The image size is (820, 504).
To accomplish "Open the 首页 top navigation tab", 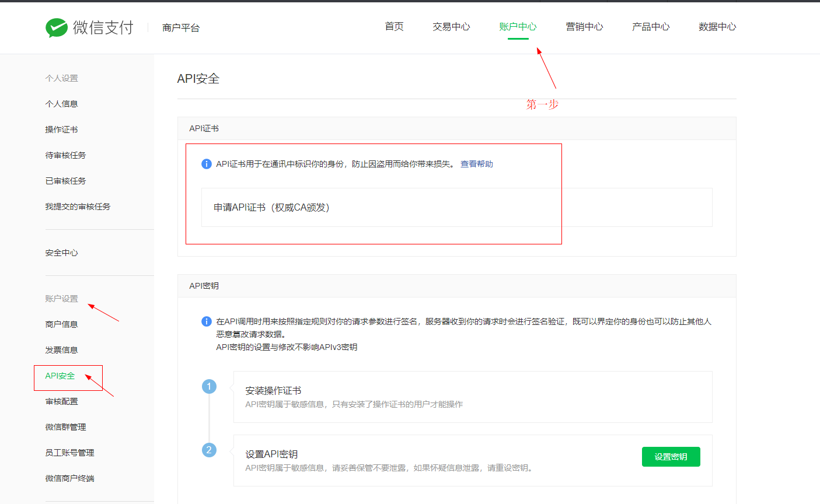I will [x=394, y=27].
